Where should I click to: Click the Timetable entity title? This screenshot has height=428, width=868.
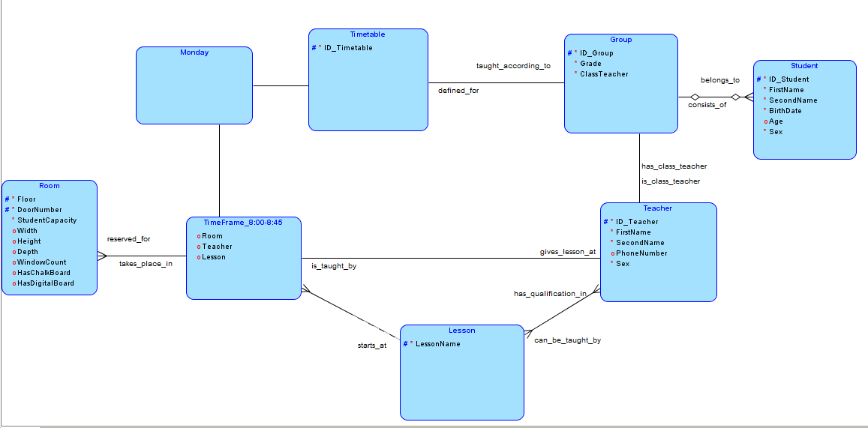click(x=368, y=34)
